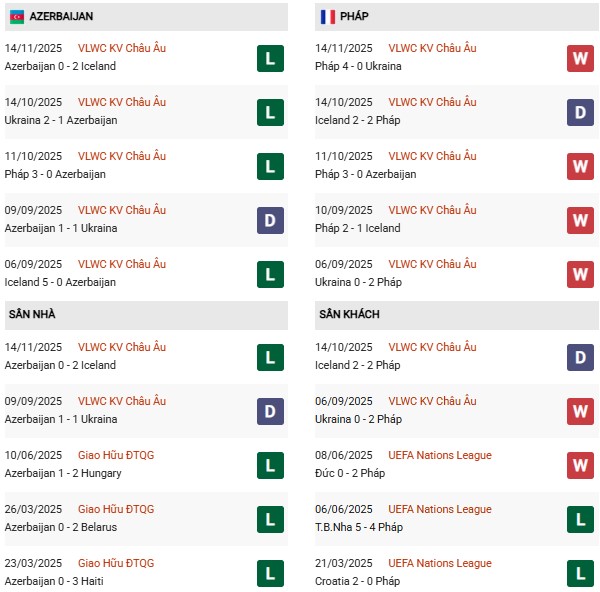600x592 pixels.
Task: Click W badge for Pháp 2-1 Iceland
Action: coord(580,220)
